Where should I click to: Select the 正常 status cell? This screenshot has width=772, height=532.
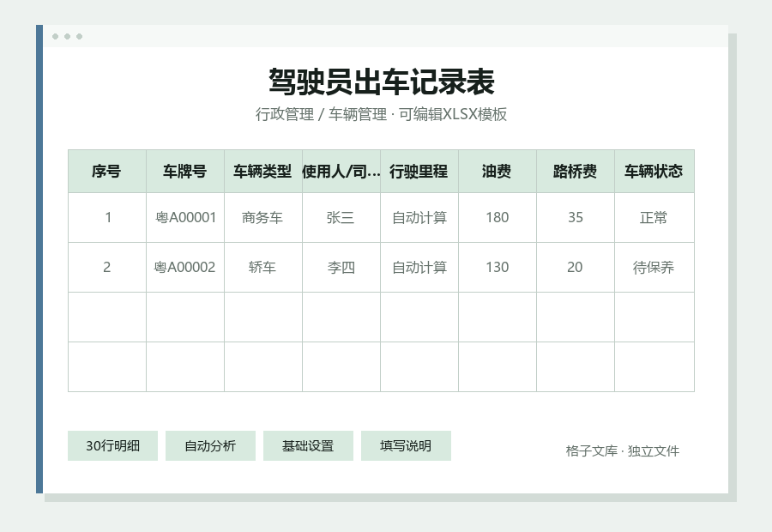654,218
